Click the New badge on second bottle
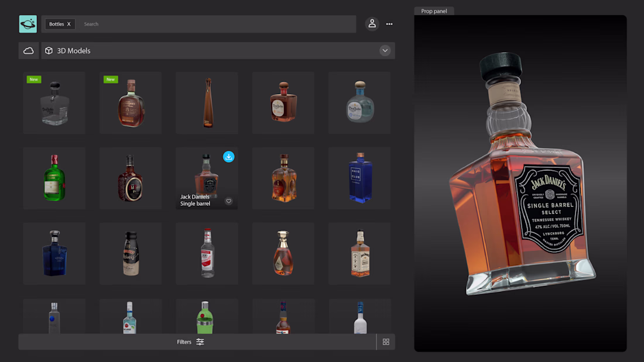Viewport: 644px width, 362px height. tap(111, 79)
